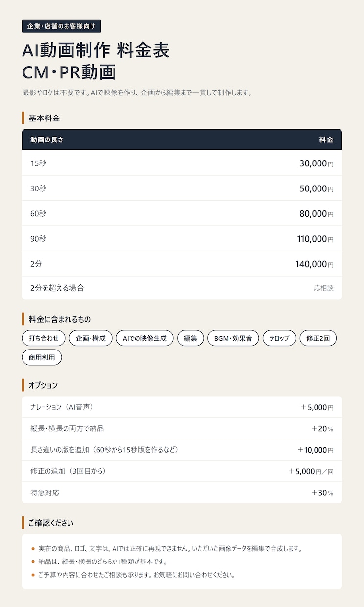364x607 pixels.
Task: Select the 修正2回 pill tag
Action: click(318, 338)
